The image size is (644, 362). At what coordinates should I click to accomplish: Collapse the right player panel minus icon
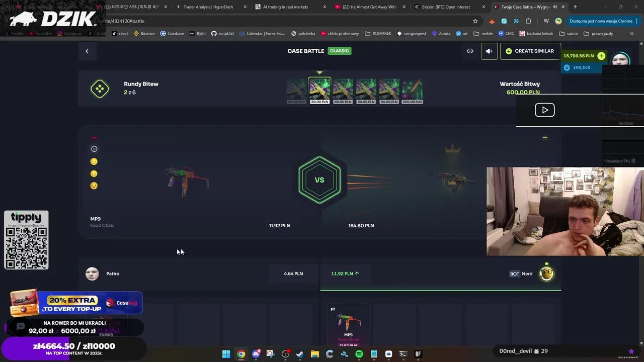545,137
